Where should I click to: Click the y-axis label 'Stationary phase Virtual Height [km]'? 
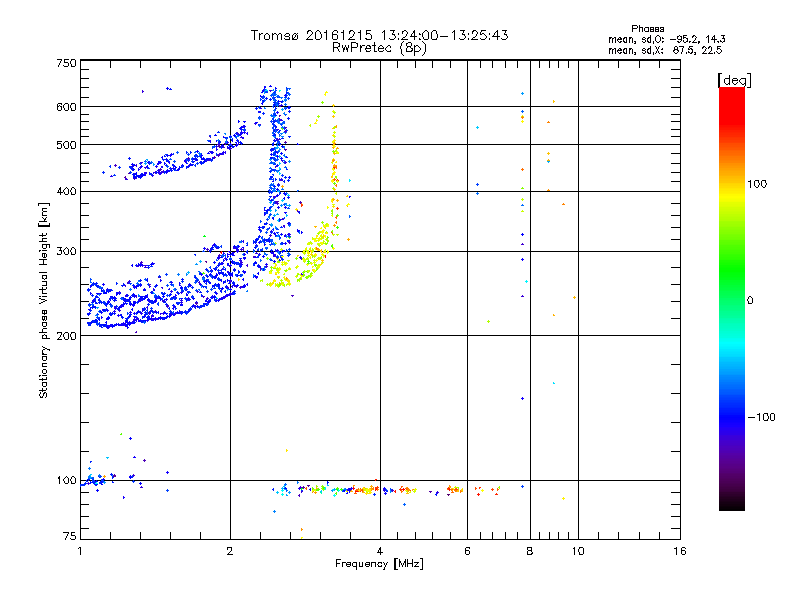[x=44, y=301]
